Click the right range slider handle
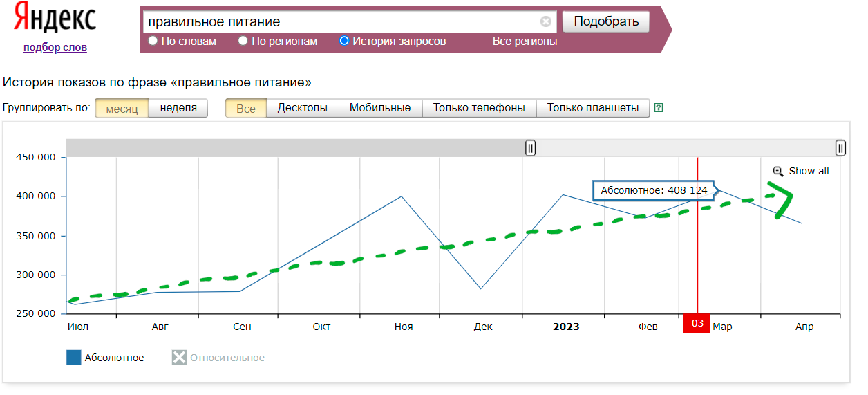Image resolution: width=868 pixels, height=395 pixels. point(840,147)
